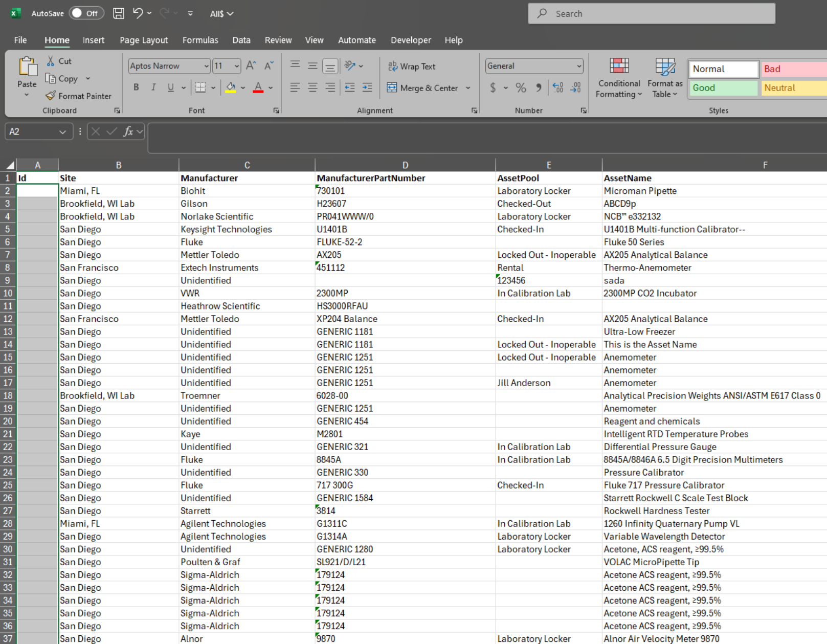Click the Select All corner triangle
827x644 pixels.
pyautogui.click(x=9, y=165)
